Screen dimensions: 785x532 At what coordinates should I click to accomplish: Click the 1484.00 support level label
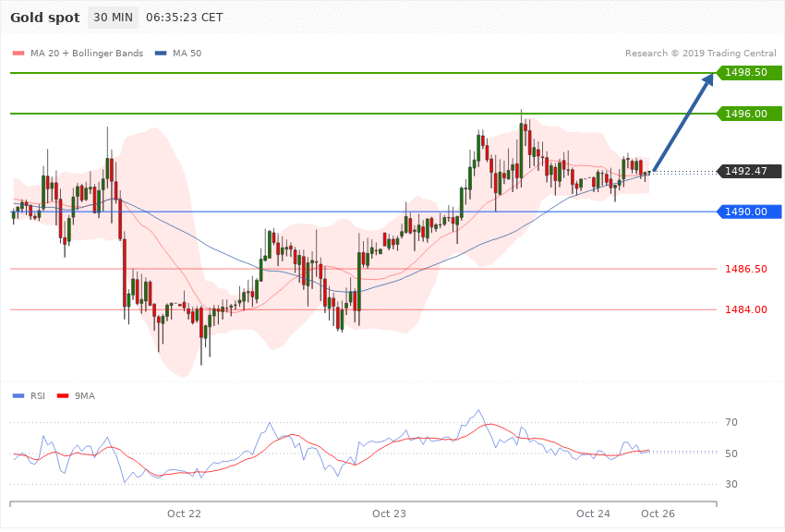click(746, 309)
